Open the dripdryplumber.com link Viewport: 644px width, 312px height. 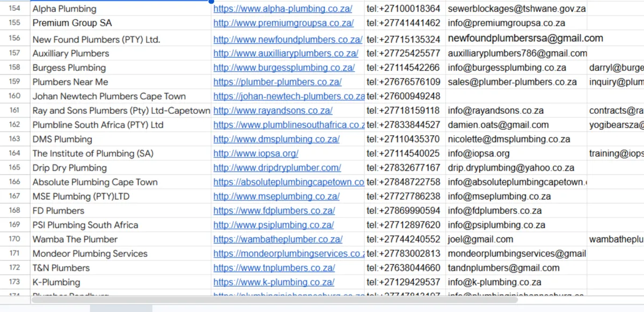click(277, 168)
